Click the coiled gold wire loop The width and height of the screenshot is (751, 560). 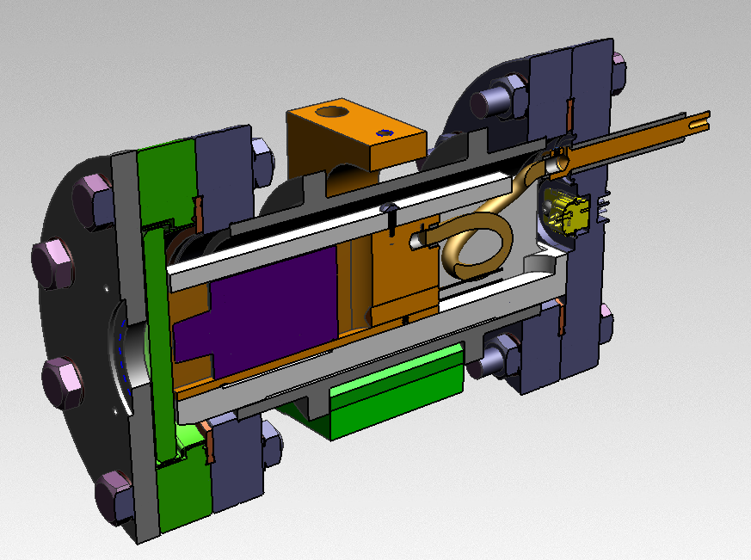coord(478,244)
